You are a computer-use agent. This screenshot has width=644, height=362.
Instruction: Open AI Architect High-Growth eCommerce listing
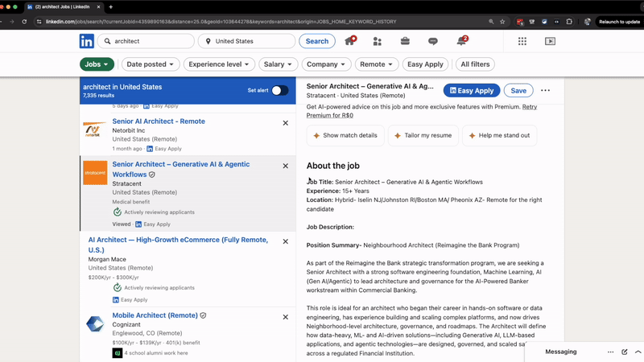(178, 245)
